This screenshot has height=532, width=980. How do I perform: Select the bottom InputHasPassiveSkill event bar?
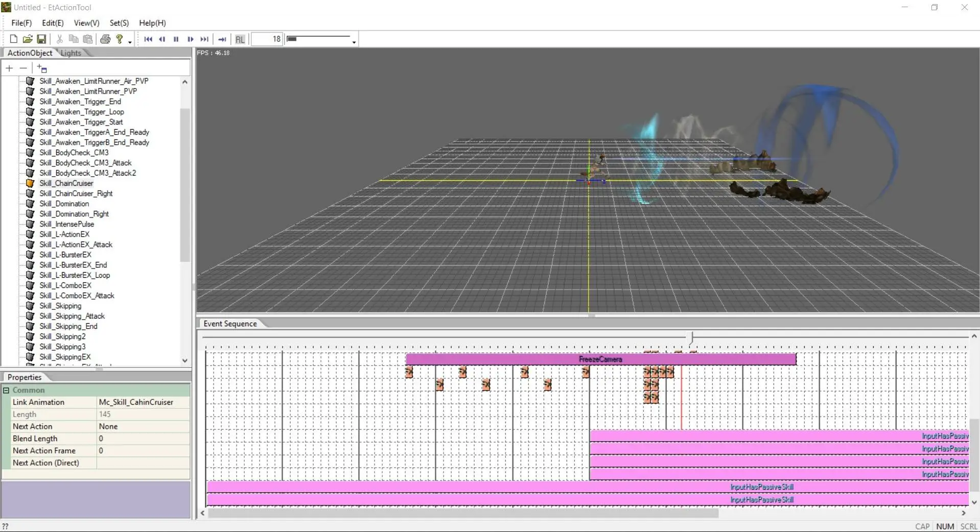click(x=588, y=500)
